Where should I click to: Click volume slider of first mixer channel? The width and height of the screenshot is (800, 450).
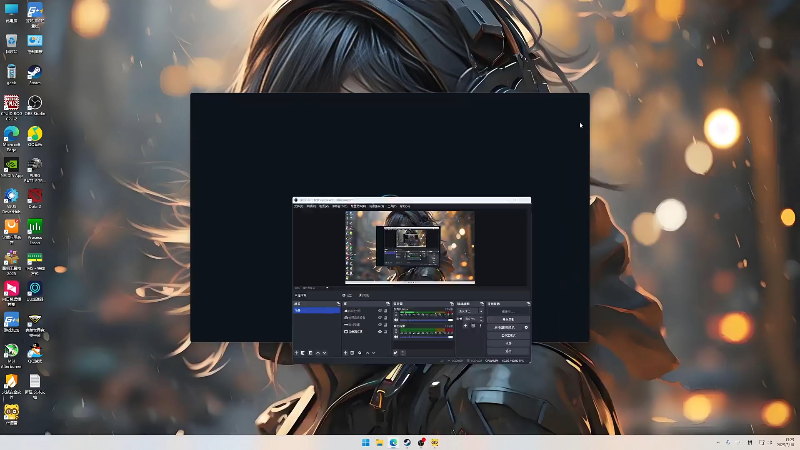(x=426, y=320)
